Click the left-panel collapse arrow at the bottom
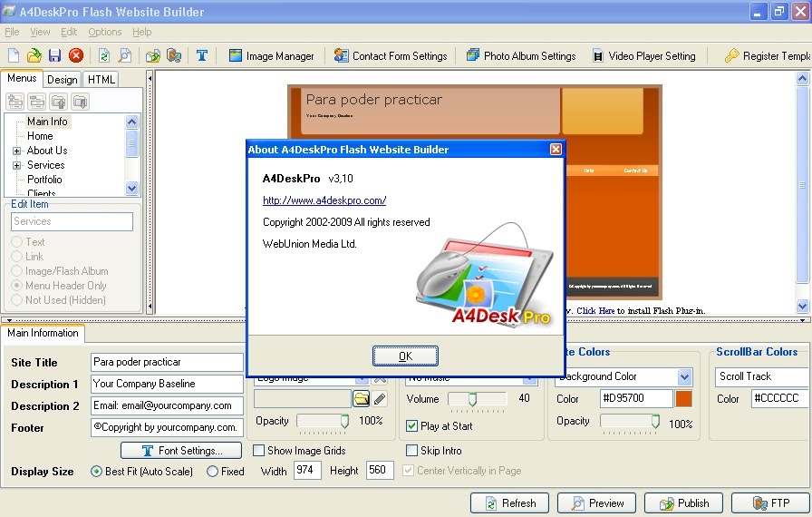The width and height of the screenshot is (812, 517). click(150, 307)
